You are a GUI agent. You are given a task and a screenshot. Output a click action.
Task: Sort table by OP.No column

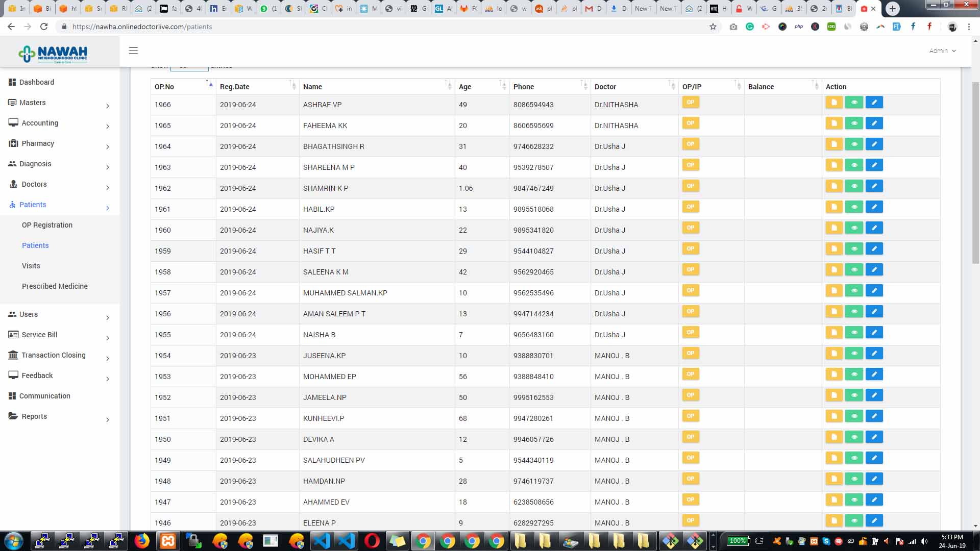click(183, 87)
